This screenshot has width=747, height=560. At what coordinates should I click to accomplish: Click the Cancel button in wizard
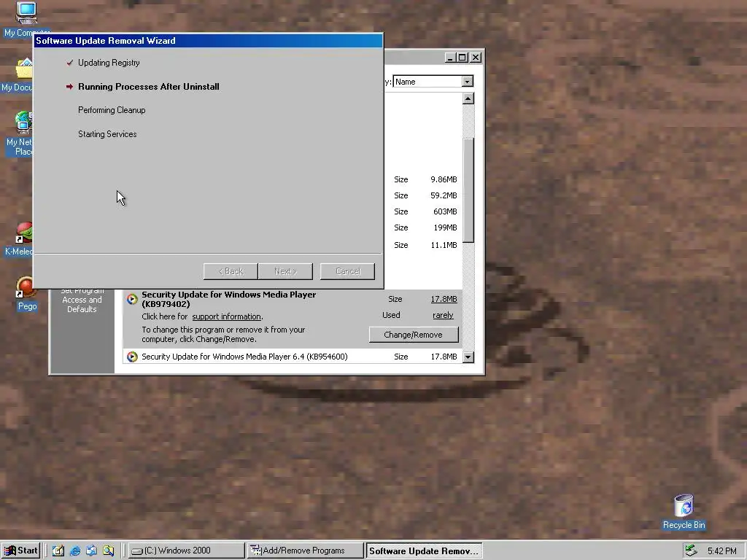347,271
